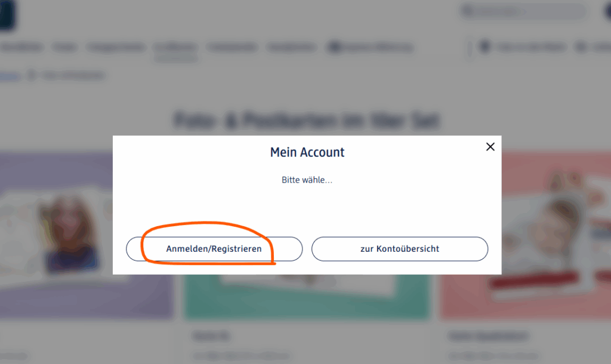
Task: Open the underlined active navigation menu item
Action: [175, 48]
